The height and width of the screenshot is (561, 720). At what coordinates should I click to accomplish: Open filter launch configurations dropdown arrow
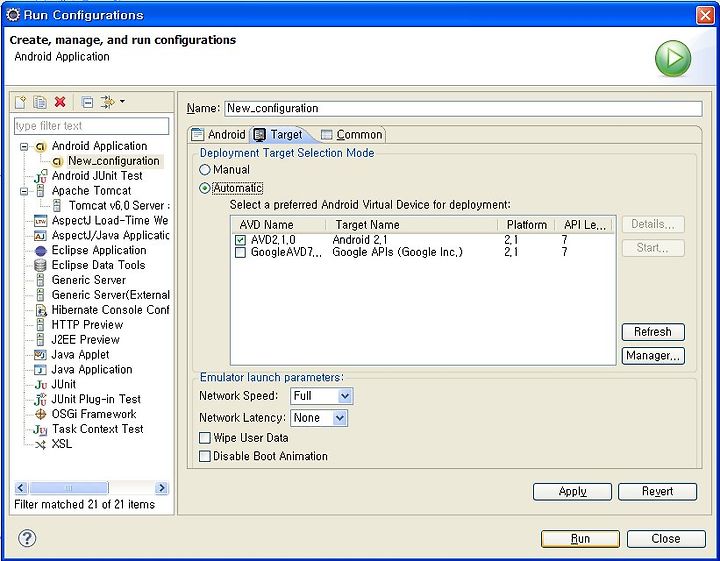tap(122, 101)
